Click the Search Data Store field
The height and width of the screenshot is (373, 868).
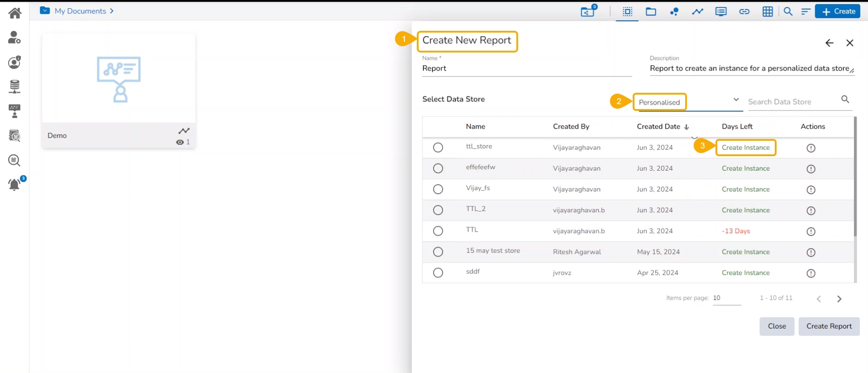[x=792, y=102]
